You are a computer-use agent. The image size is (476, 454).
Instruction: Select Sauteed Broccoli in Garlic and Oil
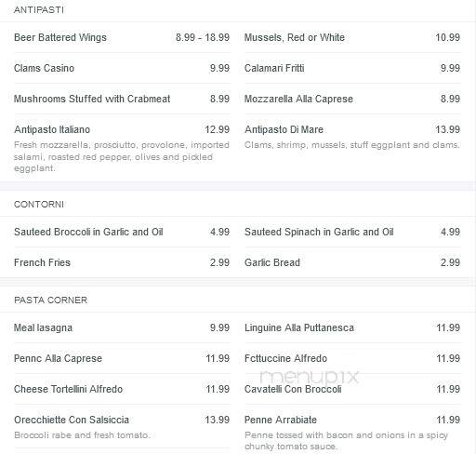pyautogui.click(x=88, y=232)
